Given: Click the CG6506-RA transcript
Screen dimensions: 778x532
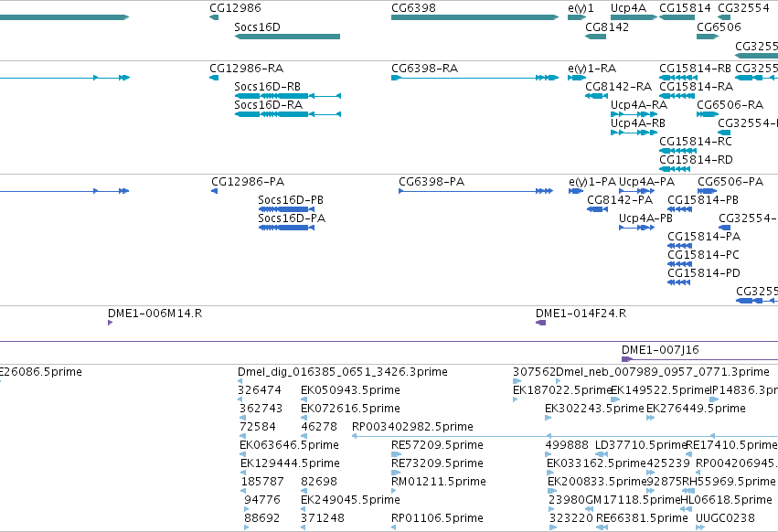Looking at the screenshot, I should [x=708, y=114].
